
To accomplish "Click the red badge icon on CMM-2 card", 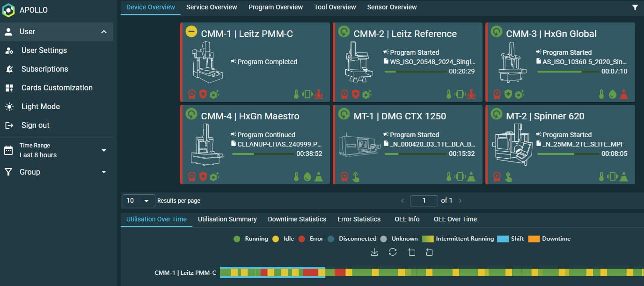I will point(344,94).
